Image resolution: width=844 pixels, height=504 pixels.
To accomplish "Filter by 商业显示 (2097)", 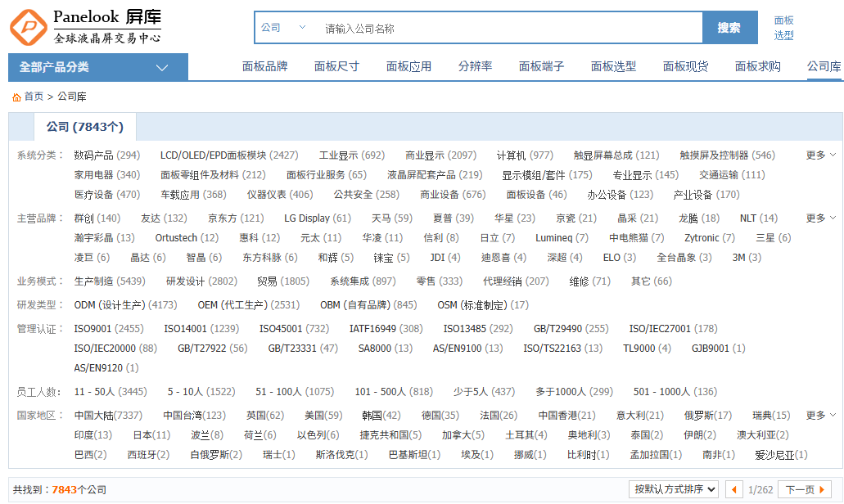I will (441, 155).
